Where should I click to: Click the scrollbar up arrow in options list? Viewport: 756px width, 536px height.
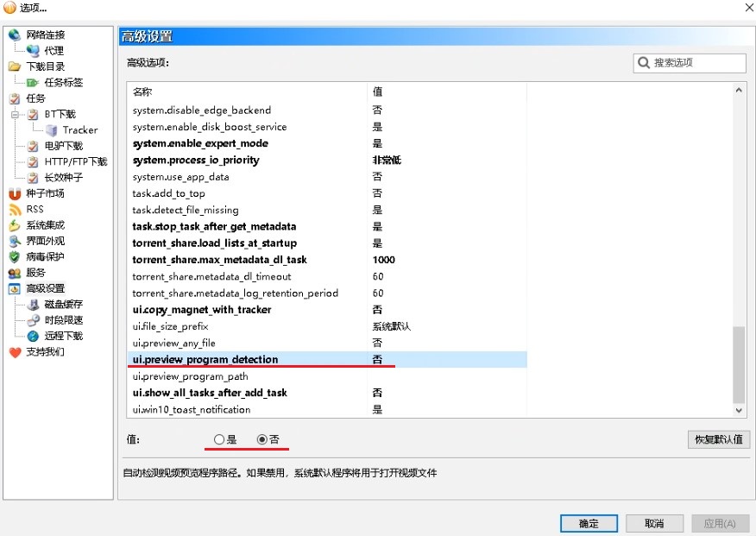(739, 91)
